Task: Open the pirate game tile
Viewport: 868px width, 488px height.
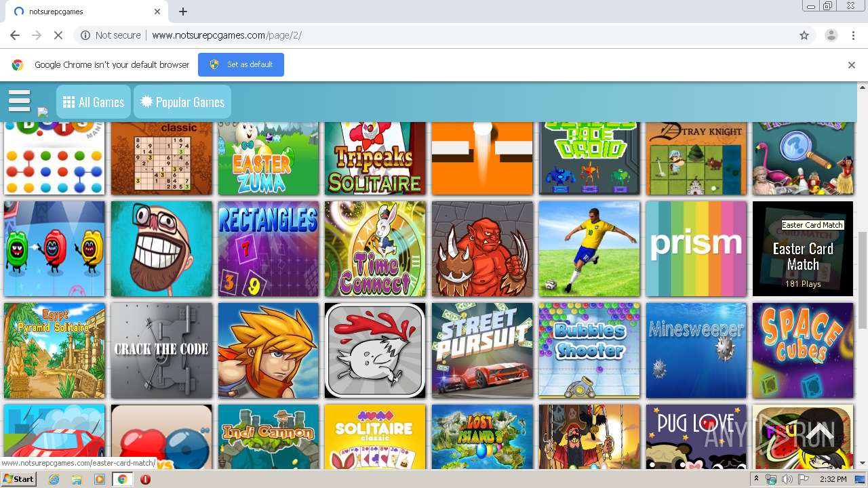Action: (589, 437)
